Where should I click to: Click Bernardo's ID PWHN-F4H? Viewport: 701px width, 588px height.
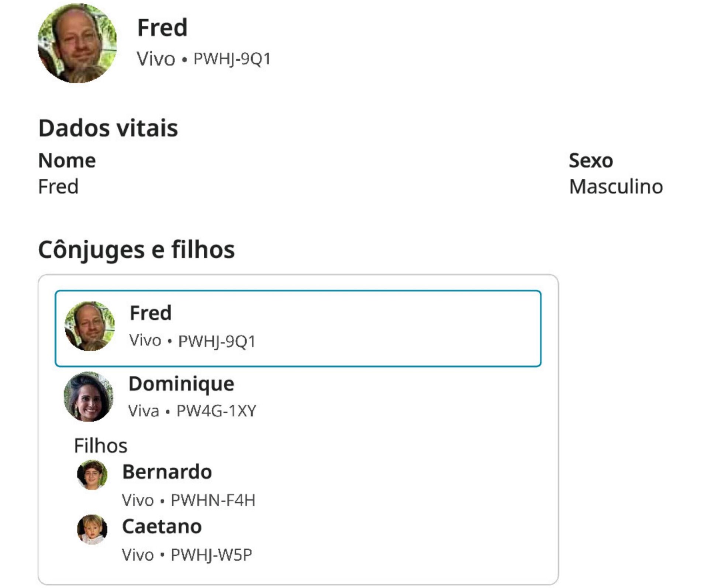[213, 500]
